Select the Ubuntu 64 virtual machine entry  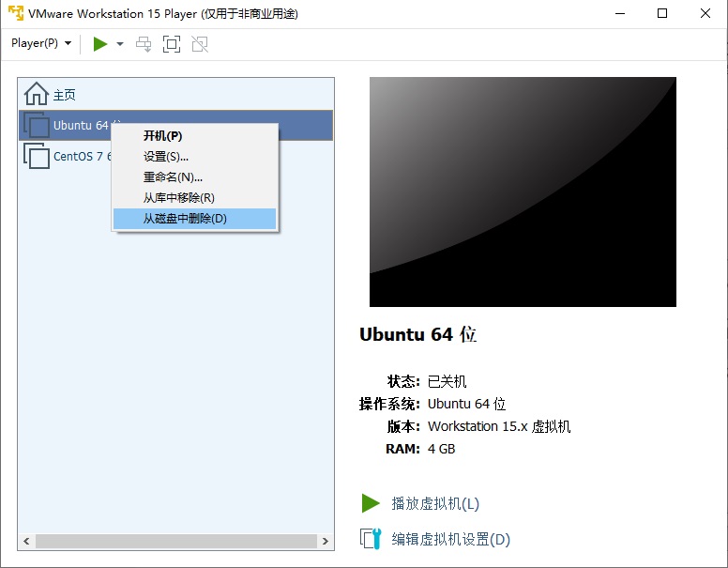[x=176, y=125]
